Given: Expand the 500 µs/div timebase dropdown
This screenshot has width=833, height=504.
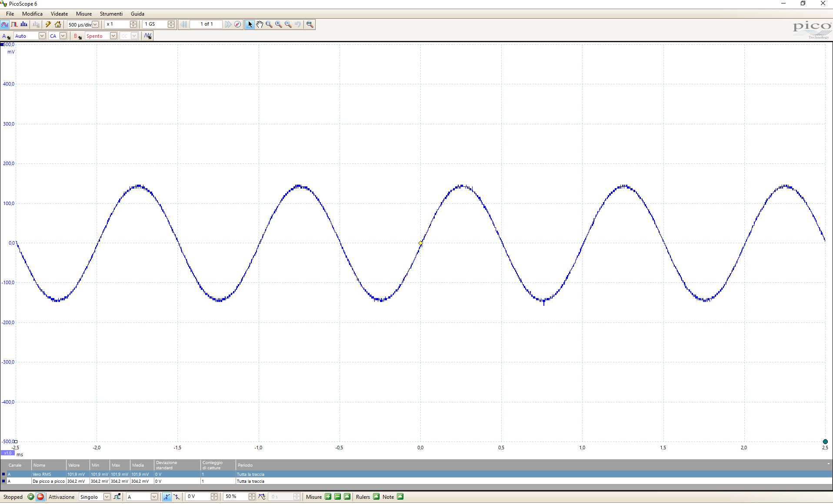Looking at the screenshot, I should (95, 24).
